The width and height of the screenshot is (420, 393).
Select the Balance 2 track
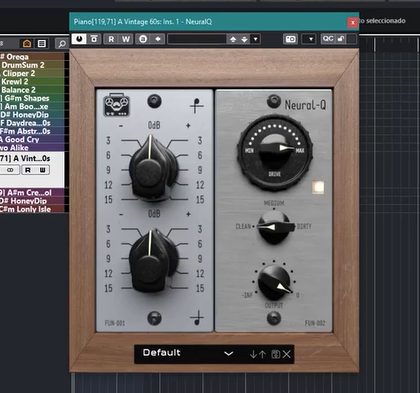[x=32, y=90]
